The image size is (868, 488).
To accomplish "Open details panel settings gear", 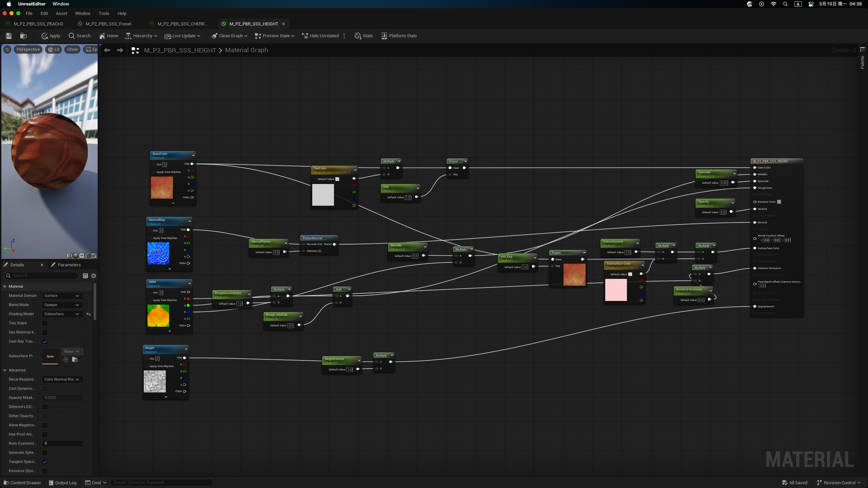I will pyautogui.click(x=94, y=276).
